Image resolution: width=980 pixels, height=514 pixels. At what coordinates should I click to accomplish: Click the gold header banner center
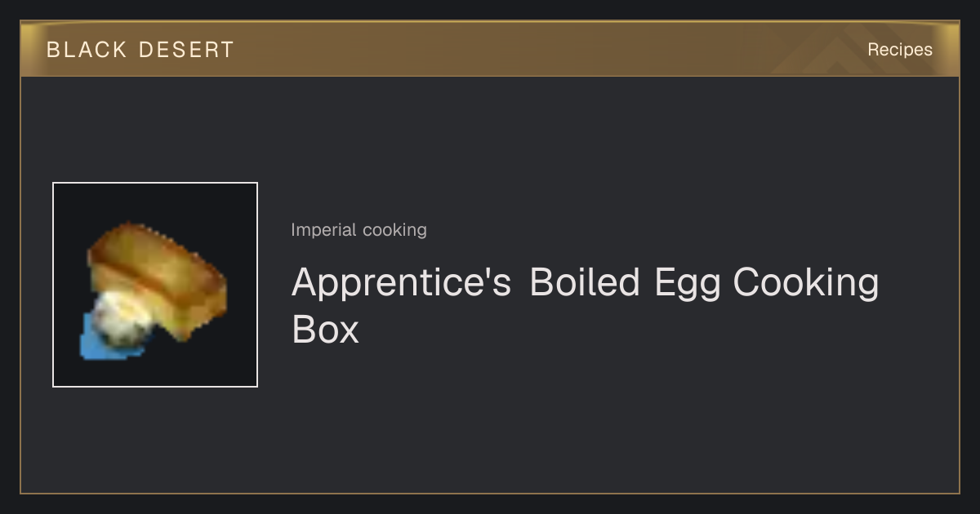pyautogui.click(x=490, y=49)
